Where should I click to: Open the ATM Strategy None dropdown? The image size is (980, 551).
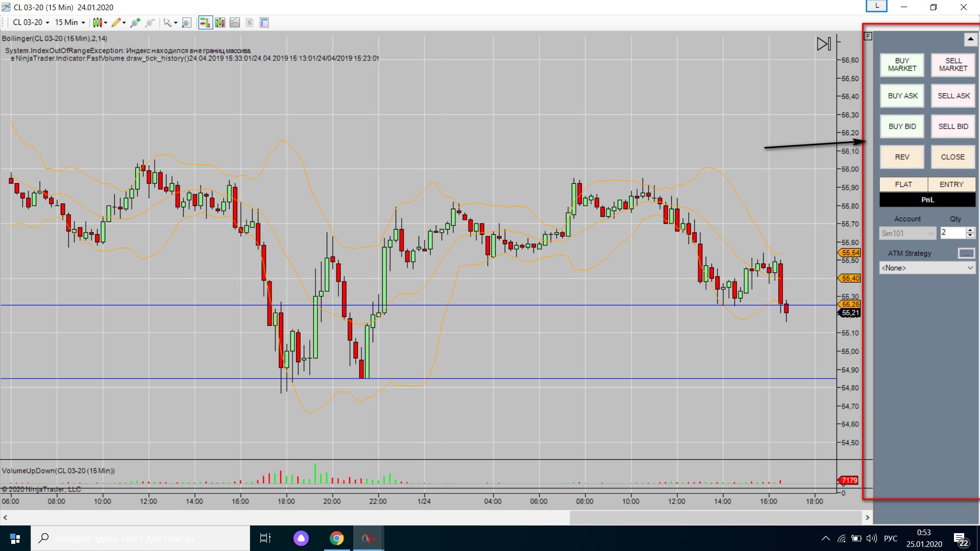point(927,268)
